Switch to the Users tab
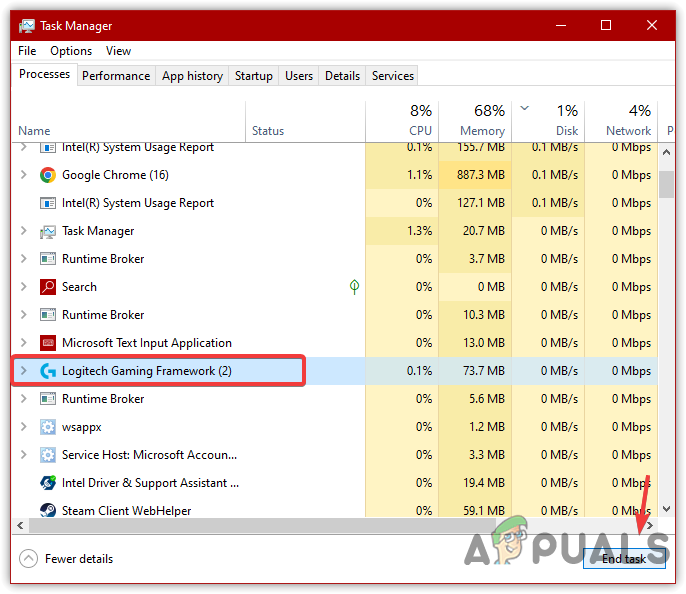Screen dimensions: 686x594 pos(299,76)
